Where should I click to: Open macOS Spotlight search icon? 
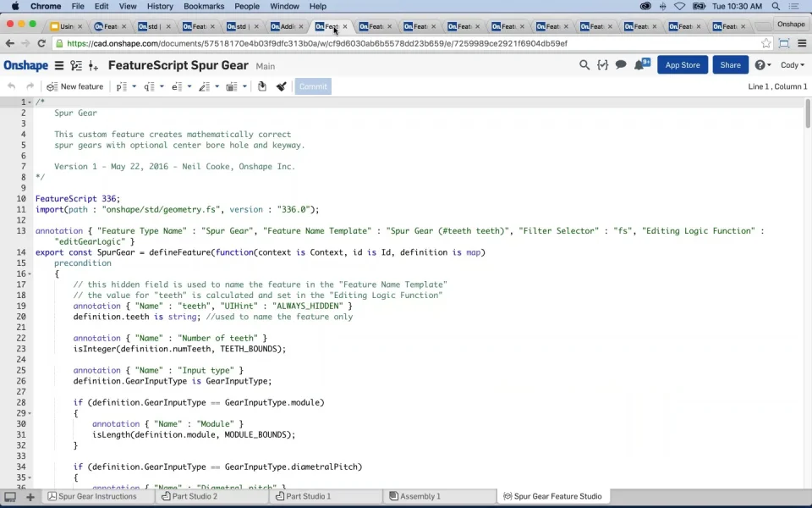[776, 6]
